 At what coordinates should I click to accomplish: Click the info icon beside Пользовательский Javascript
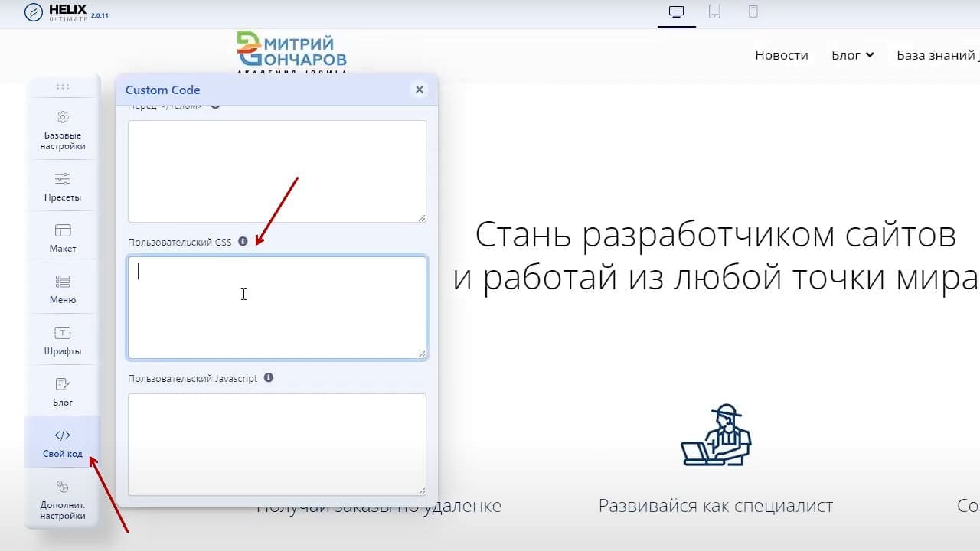pyautogui.click(x=268, y=377)
